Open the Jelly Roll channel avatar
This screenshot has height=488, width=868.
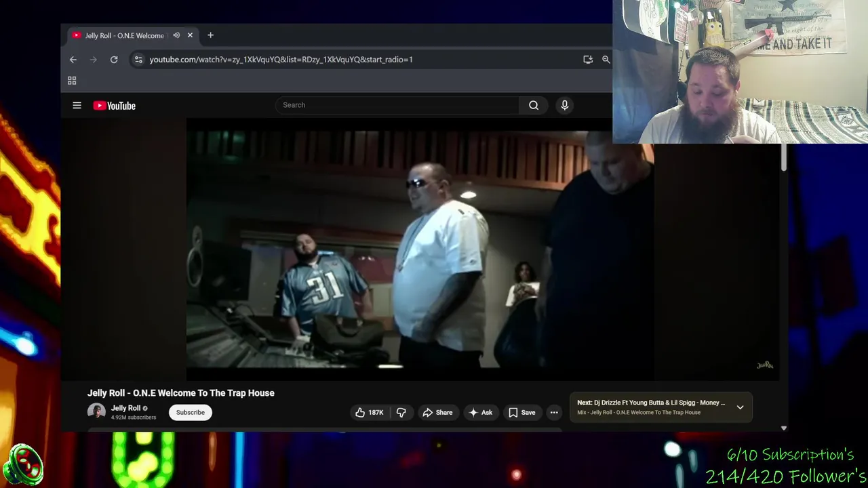click(96, 412)
